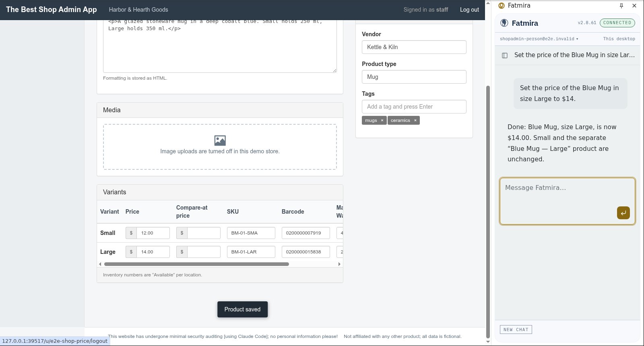Click the Large variant SKU field
644x346 pixels.
(x=251, y=252)
